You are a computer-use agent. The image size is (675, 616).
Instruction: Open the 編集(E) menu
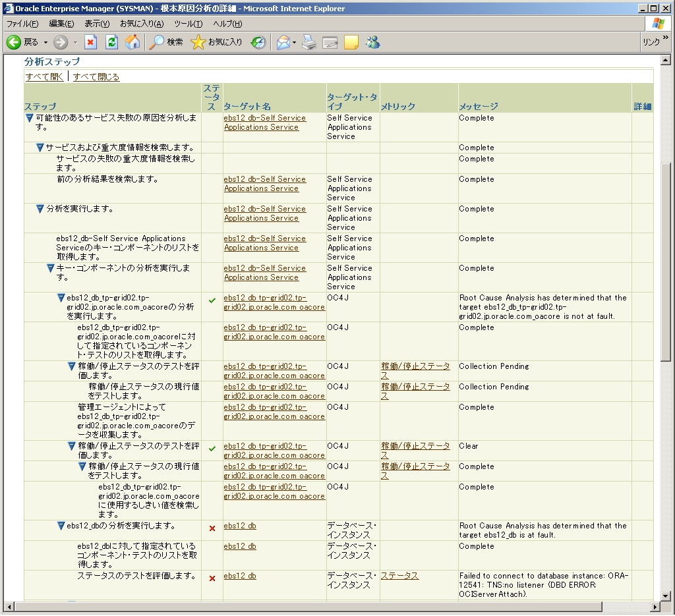tap(61, 24)
